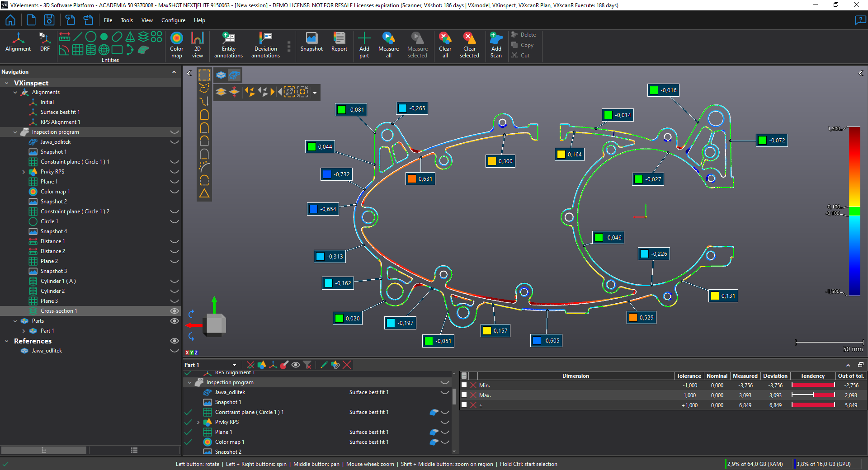Image resolution: width=868 pixels, height=470 pixels.
Task: Select Circle 1 in navigation tree
Action: [x=49, y=221]
